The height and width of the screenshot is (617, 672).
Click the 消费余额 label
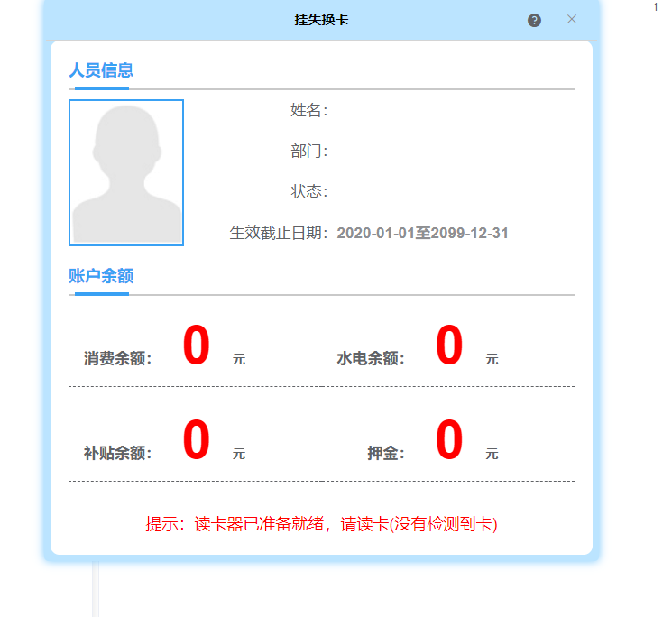(118, 358)
